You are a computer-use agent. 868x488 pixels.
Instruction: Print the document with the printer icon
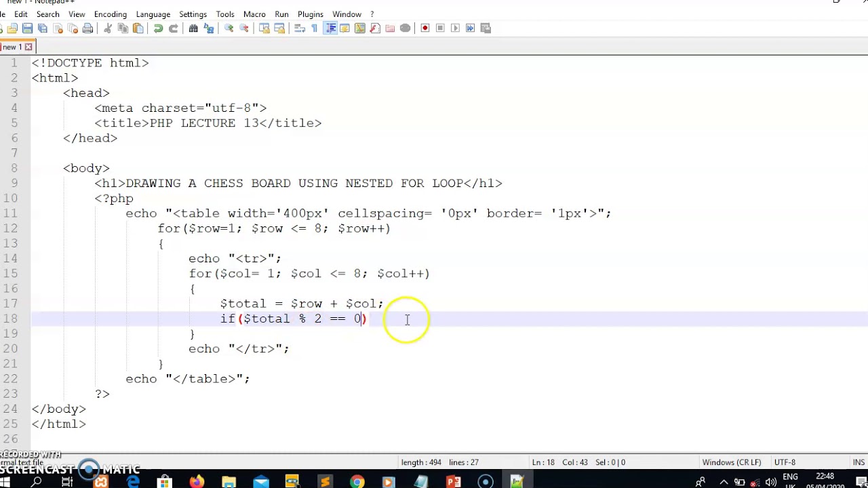pyautogui.click(x=87, y=28)
